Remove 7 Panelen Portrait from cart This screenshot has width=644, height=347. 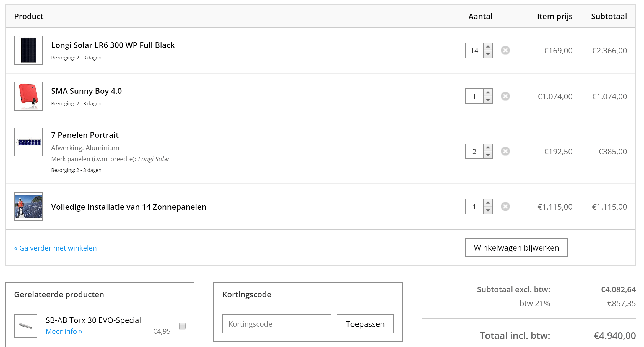505,151
